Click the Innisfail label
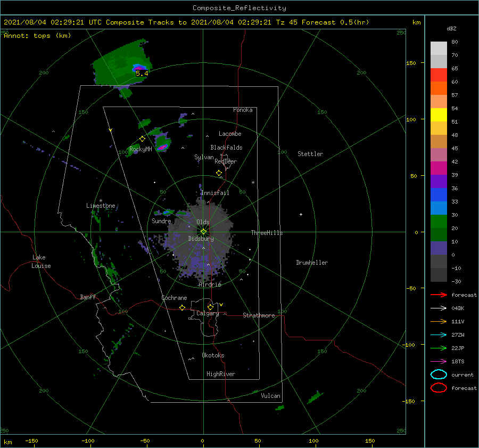479x448 pixels. click(x=215, y=193)
